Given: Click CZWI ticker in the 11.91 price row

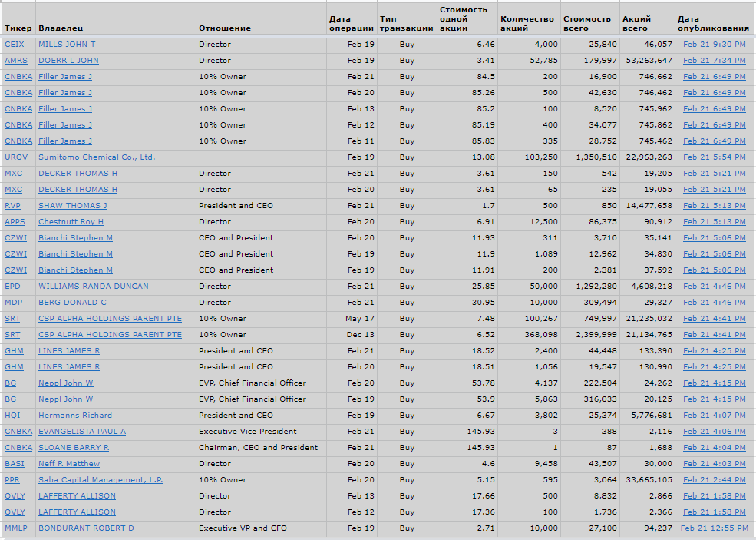Looking at the screenshot, I should [15, 270].
